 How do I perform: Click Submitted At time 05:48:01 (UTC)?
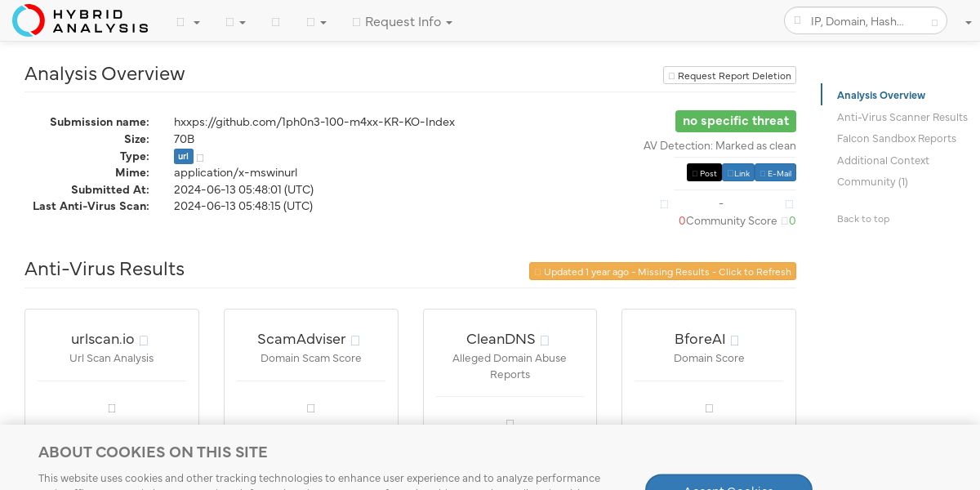(x=243, y=189)
